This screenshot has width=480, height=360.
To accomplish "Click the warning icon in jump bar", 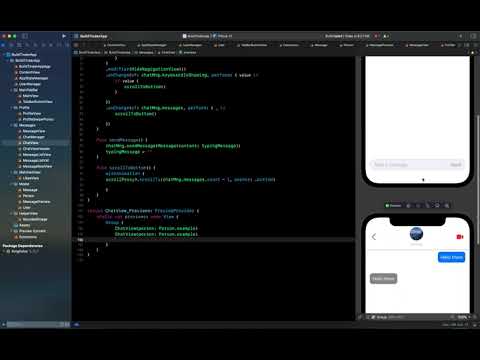I will pos(472,52).
